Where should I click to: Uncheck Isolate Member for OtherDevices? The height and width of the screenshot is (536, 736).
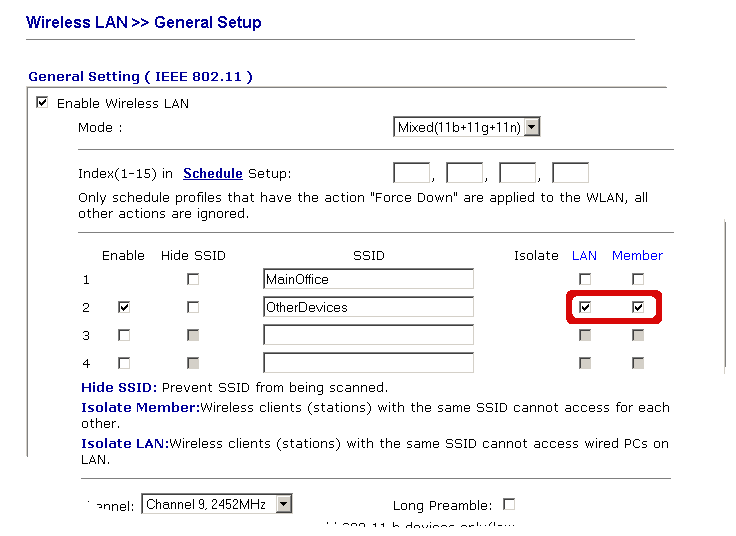coord(637,307)
